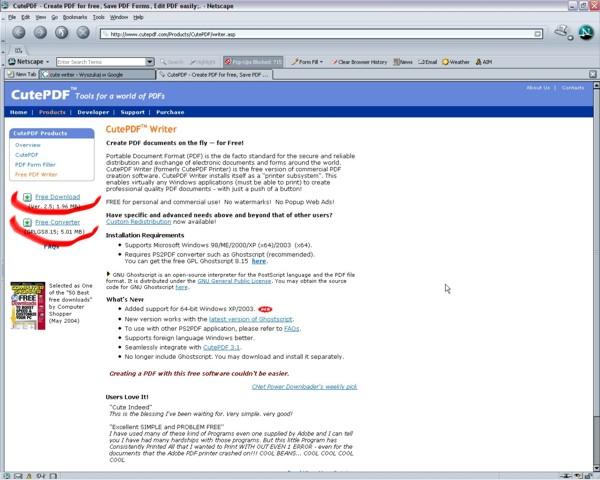Open the Edit menu

point(26,17)
